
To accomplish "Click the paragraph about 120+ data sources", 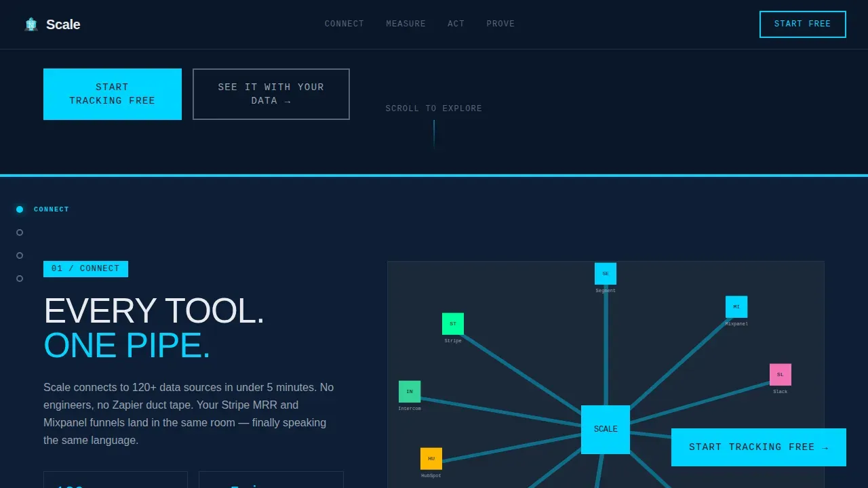I will pyautogui.click(x=190, y=414).
